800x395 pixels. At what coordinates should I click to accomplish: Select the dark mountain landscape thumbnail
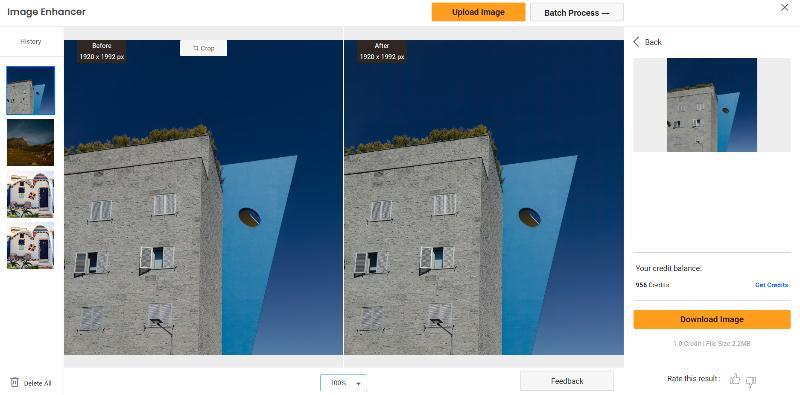(x=31, y=142)
